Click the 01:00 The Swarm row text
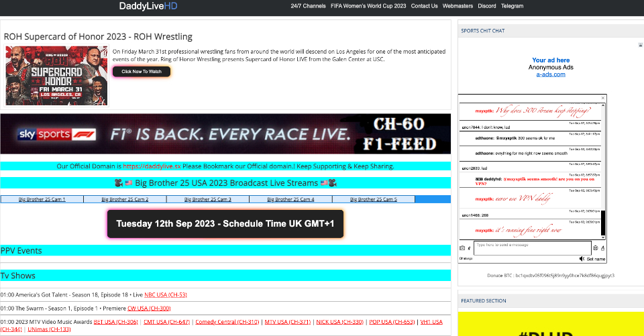644x336 pixels. click(x=63, y=309)
